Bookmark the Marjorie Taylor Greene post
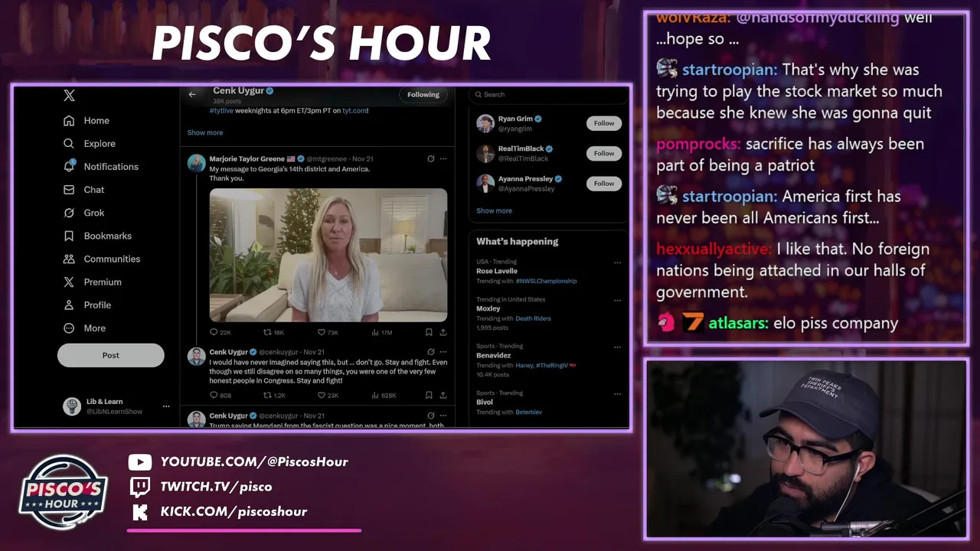Image resolution: width=980 pixels, height=551 pixels. (429, 332)
